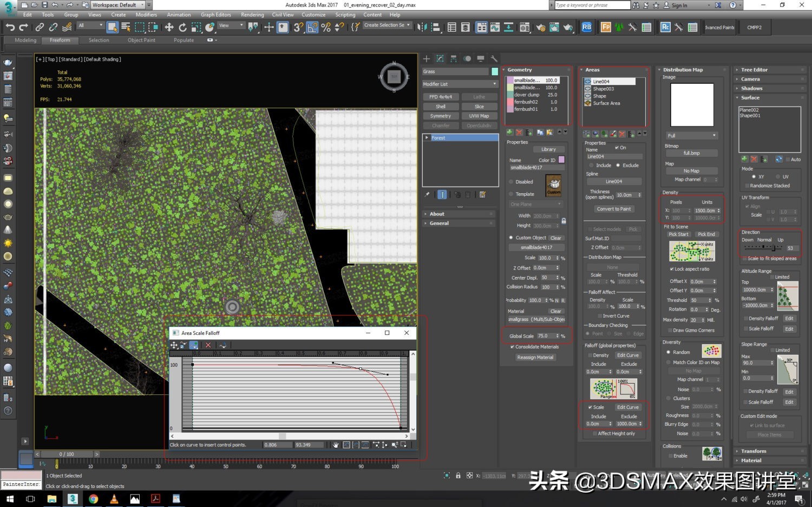Open the Mirror tool

click(x=422, y=27)
